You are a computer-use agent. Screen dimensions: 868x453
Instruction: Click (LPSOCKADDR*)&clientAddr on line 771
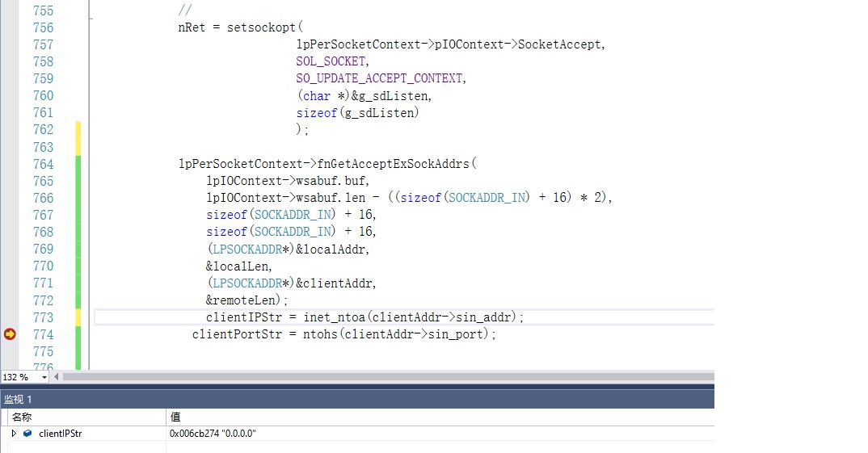tap(289, 283)
